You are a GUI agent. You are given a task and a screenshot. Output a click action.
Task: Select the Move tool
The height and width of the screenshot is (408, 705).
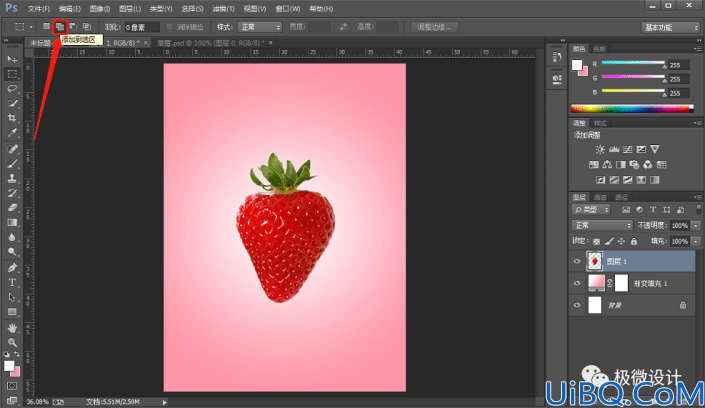[x=12, y=59]
